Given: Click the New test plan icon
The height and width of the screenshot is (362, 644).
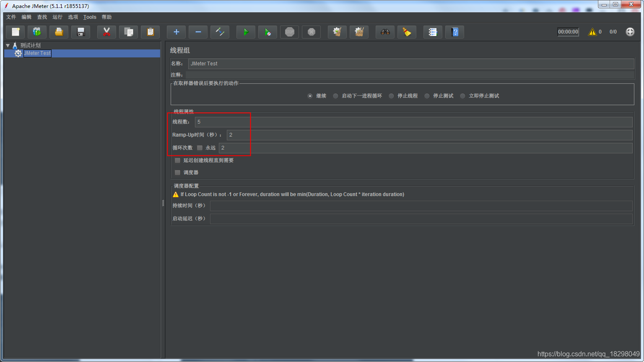Looking at the screenshot, I should pos(16,32).
